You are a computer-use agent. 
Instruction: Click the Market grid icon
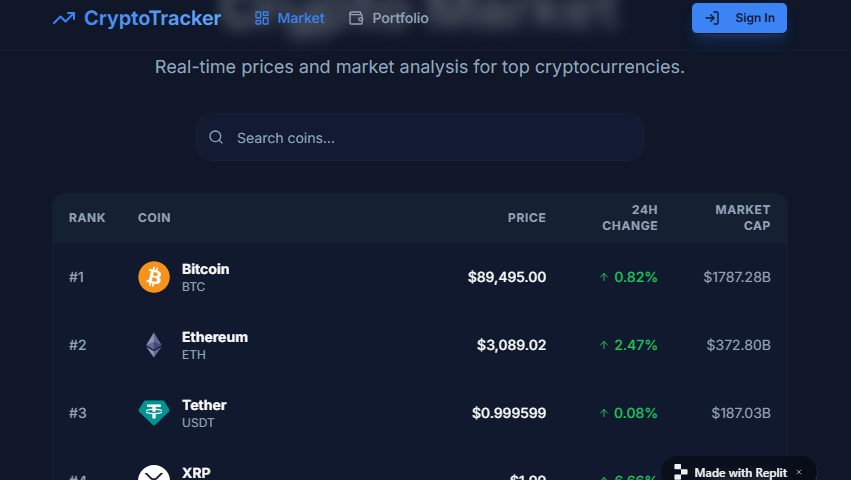262,18
